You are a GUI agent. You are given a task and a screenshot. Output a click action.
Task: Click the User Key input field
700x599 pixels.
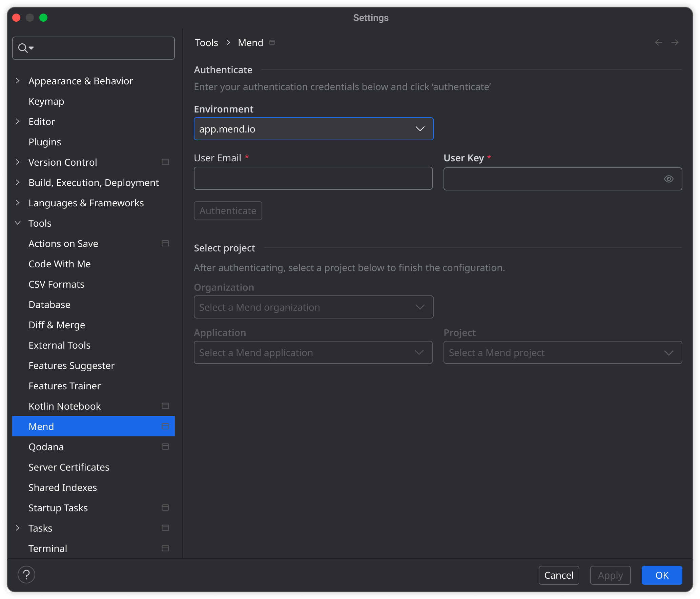(x=563, y=179)
